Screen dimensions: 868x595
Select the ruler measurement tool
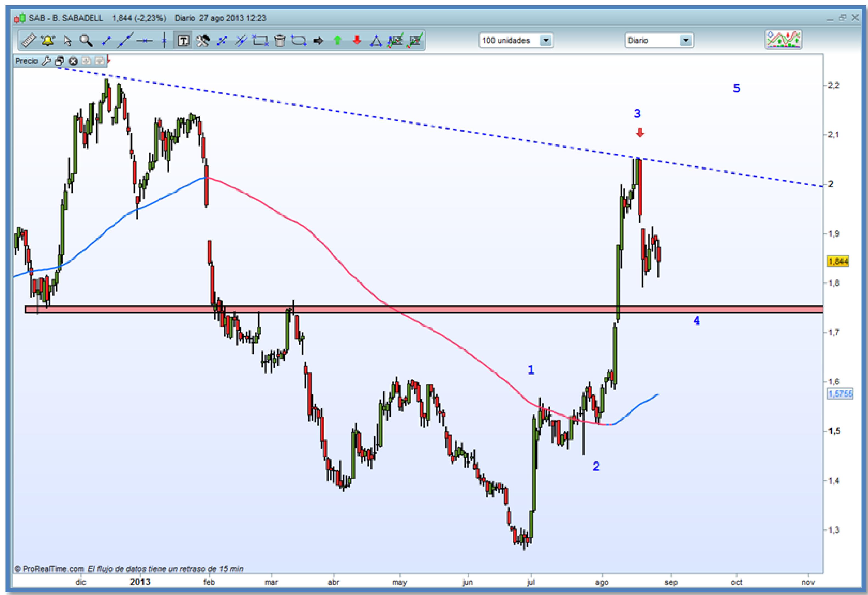tap(28, 40)
